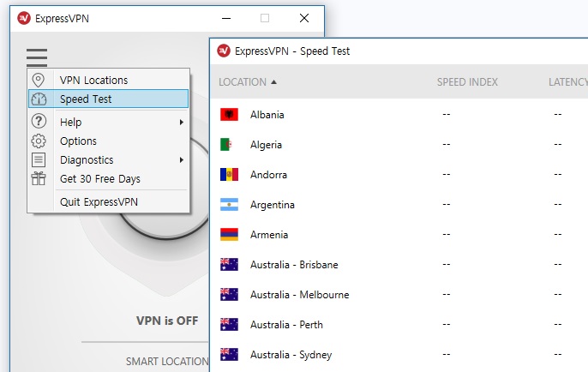Click the Armenia flag icon
The width and height of the screenshot is (588, 372).
[x=229, y=234]
